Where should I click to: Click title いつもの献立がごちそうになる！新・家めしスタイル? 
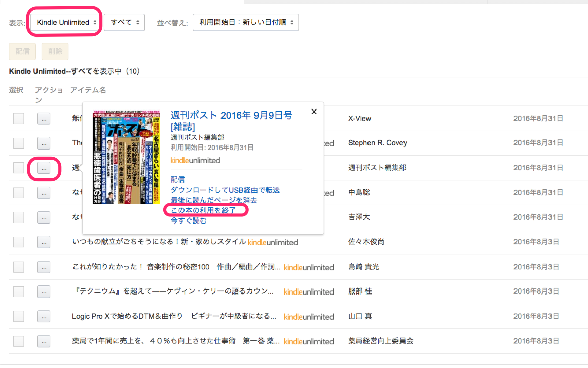point(159,242)
